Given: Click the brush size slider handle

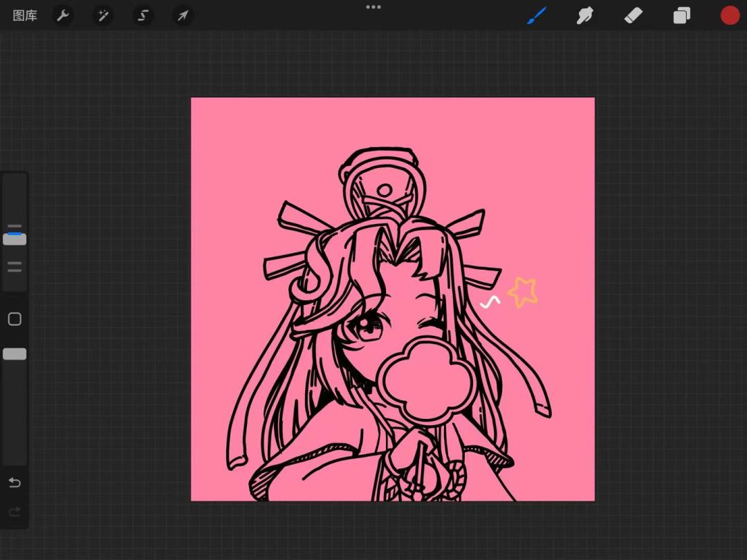Looking at the screenshot, I should pyautogui.click(x=15, y=239).
